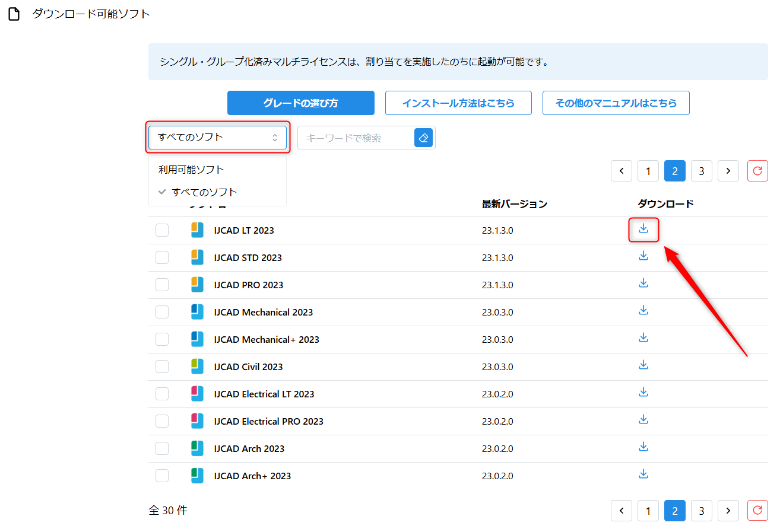
Task: Check the IJCAD Mechanical+ 2023 checkbox
Action: coord(162,339)
